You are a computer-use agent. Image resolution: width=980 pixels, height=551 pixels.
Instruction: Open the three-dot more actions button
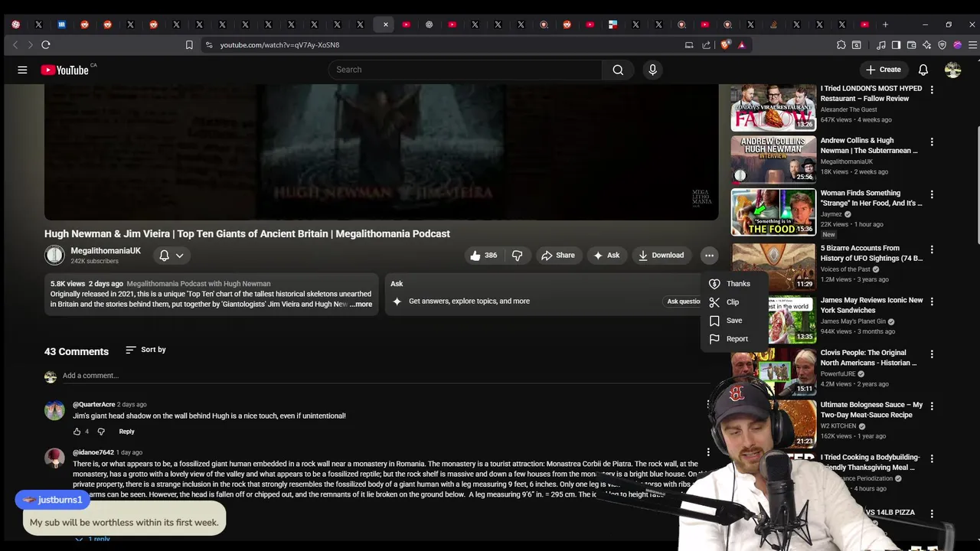click(x=709, y=256)
